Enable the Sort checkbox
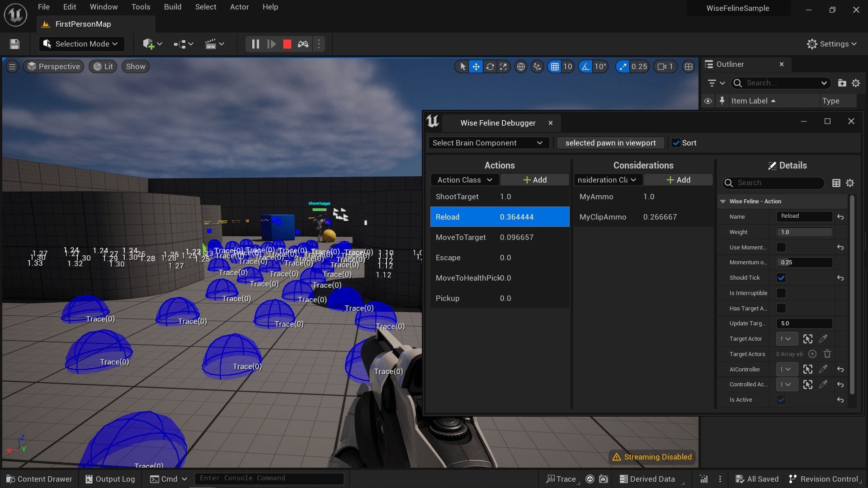Image resolution: width=868 pixels, height=488 pixels. click(x=676, y=143)
